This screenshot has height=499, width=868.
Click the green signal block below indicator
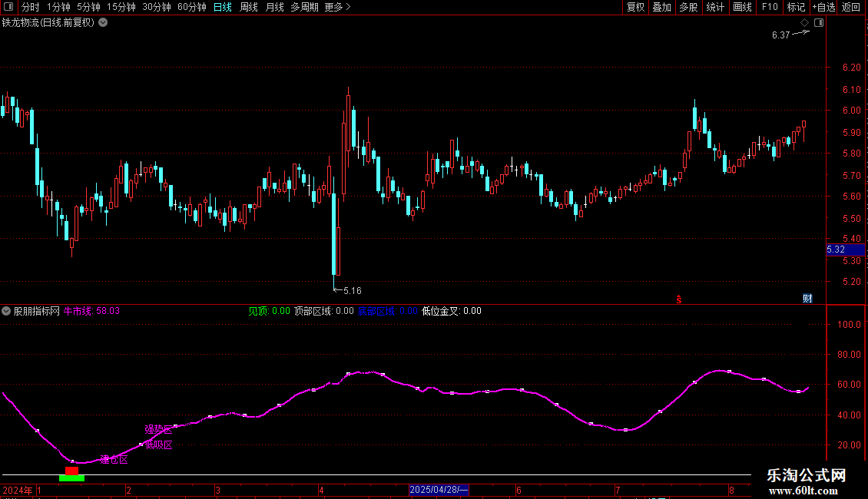[x=72, y=478]
